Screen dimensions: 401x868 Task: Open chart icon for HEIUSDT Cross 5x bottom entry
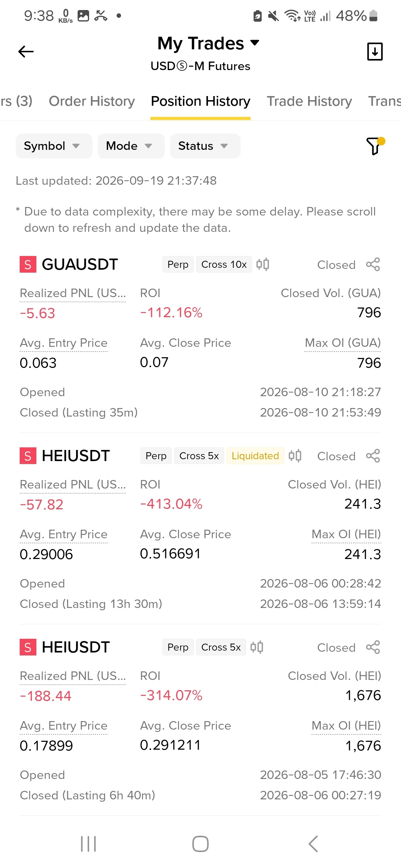[x=257, y=647]
